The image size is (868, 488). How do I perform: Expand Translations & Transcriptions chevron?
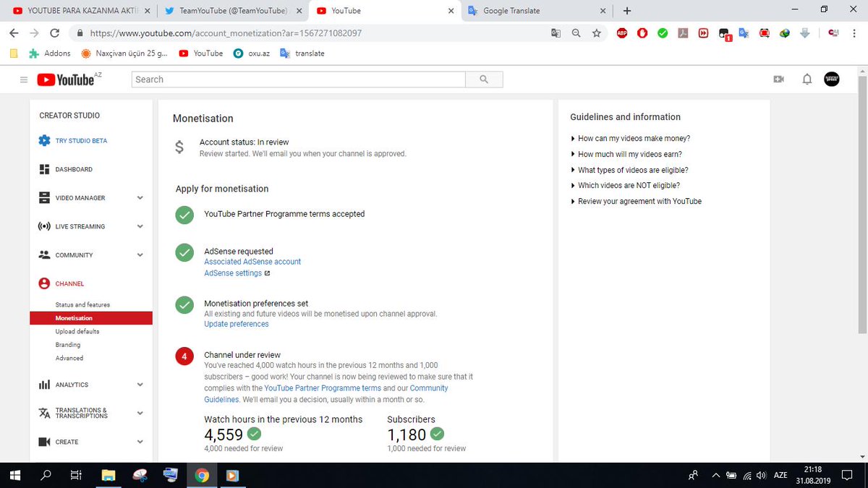click(140, 414)
